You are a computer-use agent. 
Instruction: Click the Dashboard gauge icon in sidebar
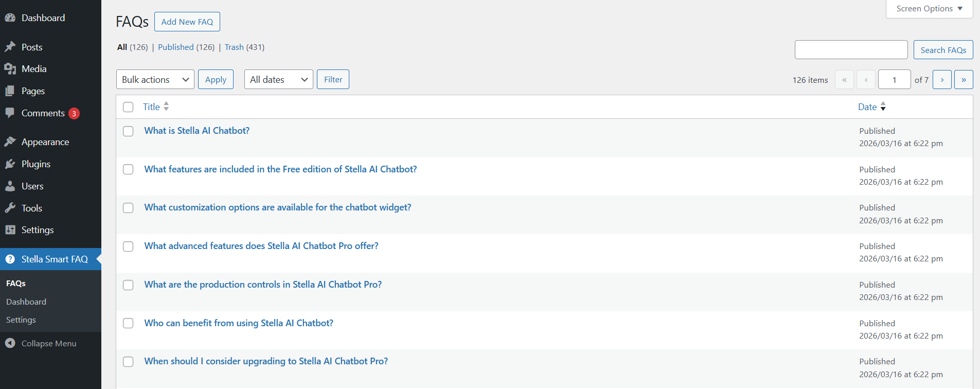(10, 17)
